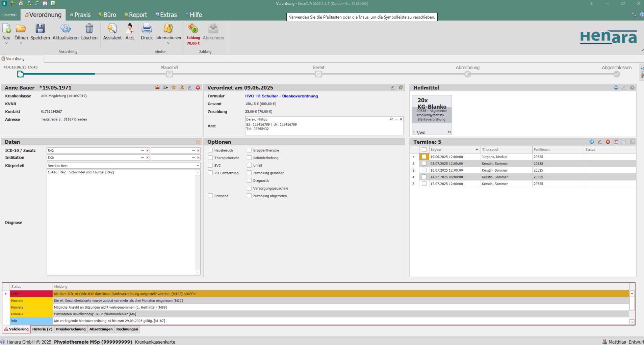
Task: Click the Druck printer icon
Action: pyautogui.click(x=147, y=29)
